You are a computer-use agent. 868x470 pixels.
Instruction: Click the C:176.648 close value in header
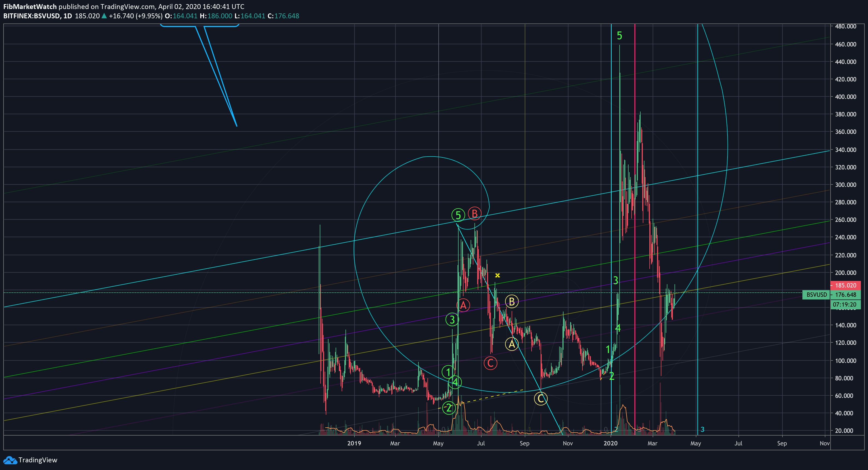[x=283, y=16]
